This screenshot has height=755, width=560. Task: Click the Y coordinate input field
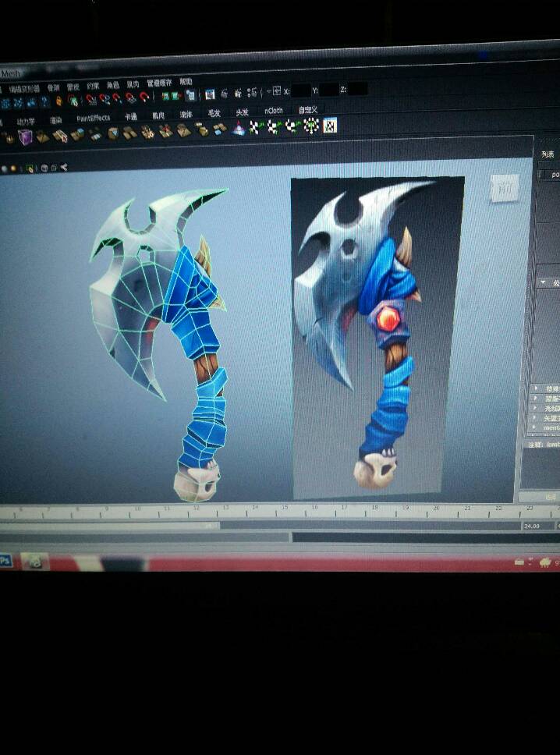(329, 90)
